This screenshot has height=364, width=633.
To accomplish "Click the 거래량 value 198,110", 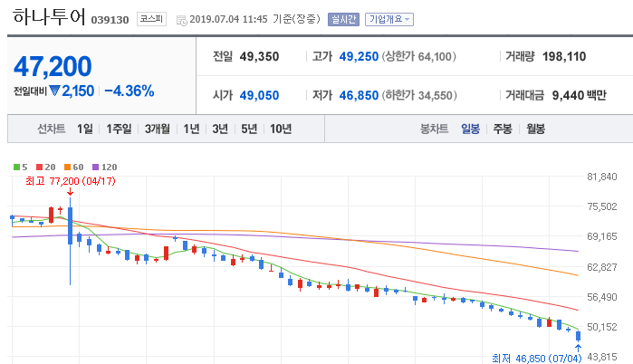I will [564, 56].
